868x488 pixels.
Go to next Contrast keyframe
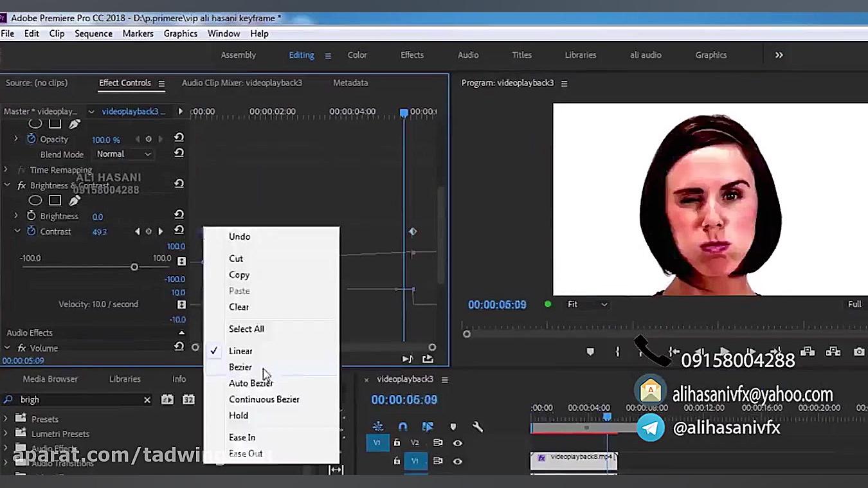point(161,231)
